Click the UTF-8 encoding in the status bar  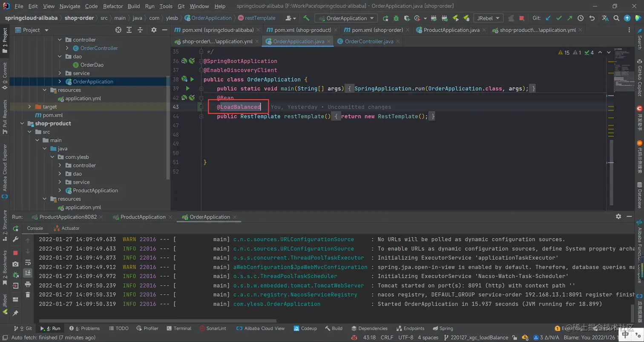[405, 337]
